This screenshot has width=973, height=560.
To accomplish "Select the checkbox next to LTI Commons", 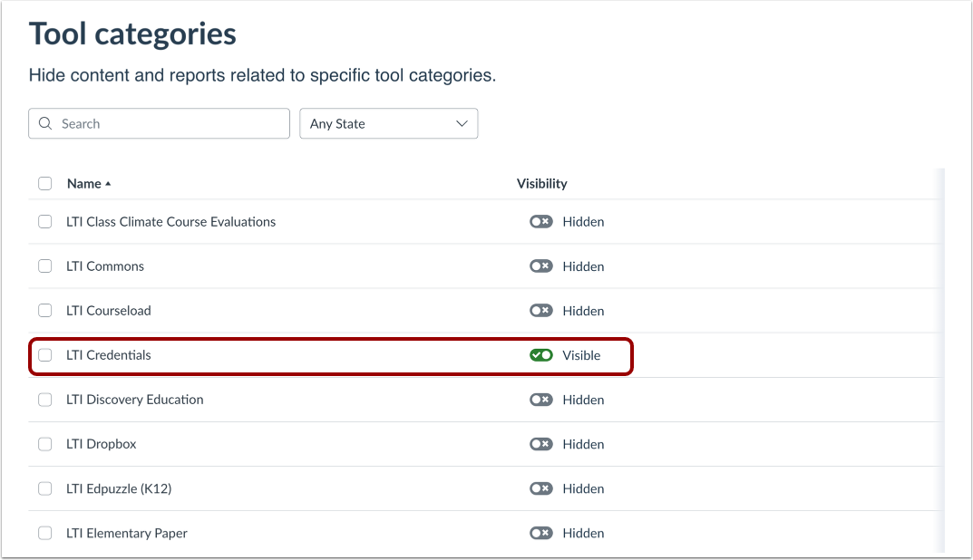I will (x=44, y=266).
